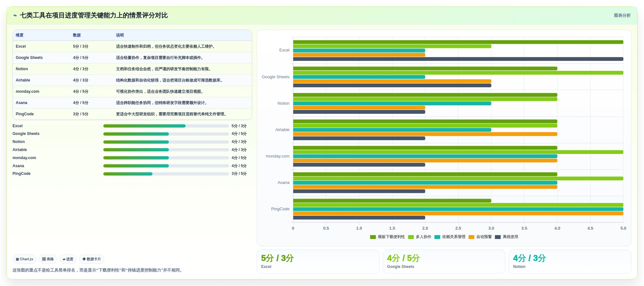Click Excel's 离线使用 dark bar in chart
The width and height of the screenshot is (644, 286).
pyautogui.click(x=458, y=59)
